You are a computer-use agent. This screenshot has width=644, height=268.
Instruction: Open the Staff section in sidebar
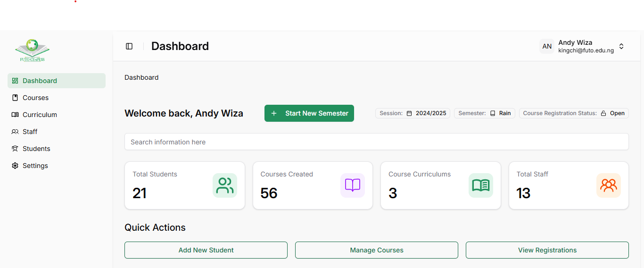[30, 132]
